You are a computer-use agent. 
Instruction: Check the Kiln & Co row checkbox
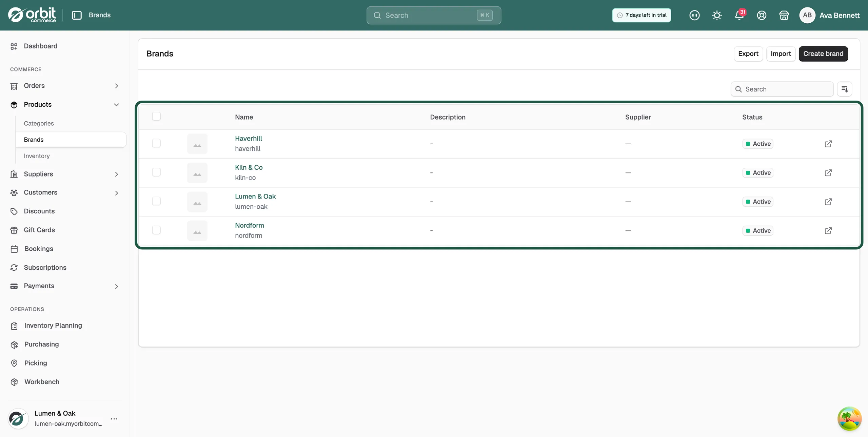click(x=156, y=172)
